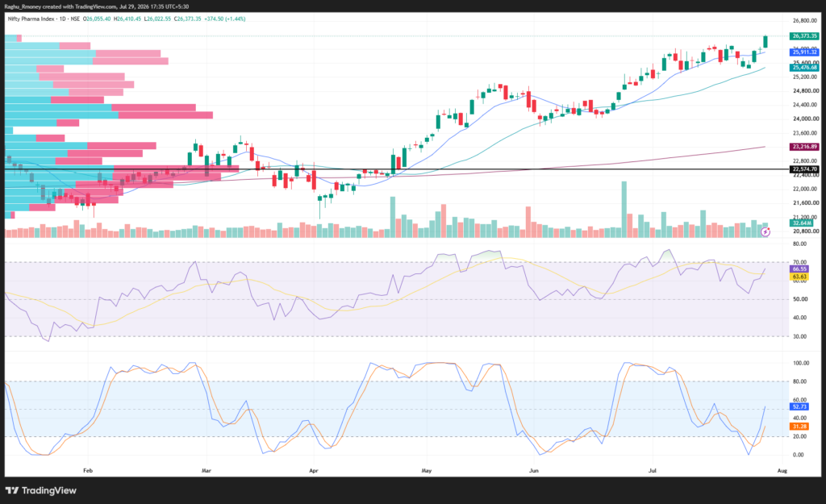The height and width of the screenshot is (504, 826).
Task: Click the 32.64M volume label
Action: point(802,223)
